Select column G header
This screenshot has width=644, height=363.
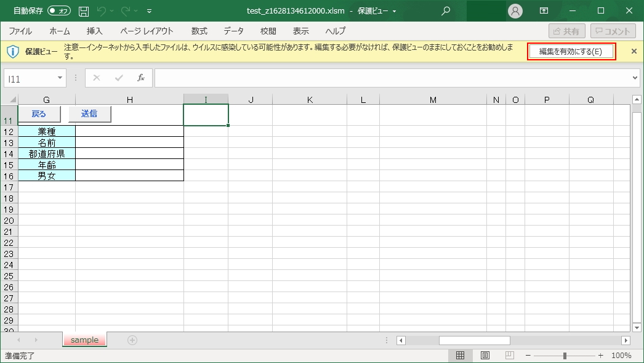click(46, 99)
